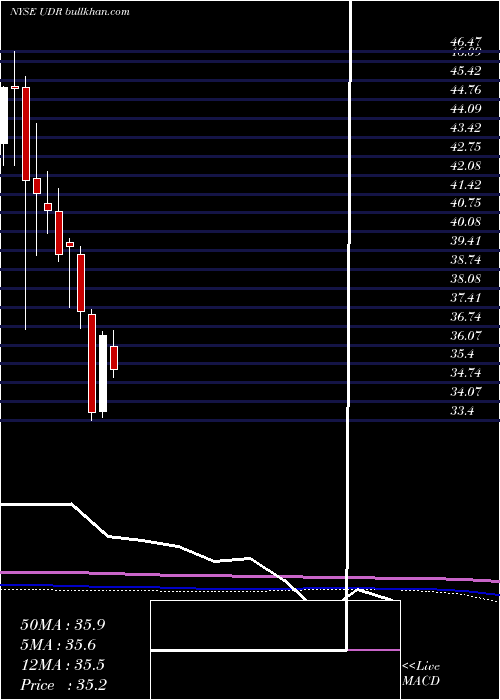This screenshot has width=500, height=700.
Task: Click the <<Live MACD label
Action: pyautogui.click(x=421, y=673)
